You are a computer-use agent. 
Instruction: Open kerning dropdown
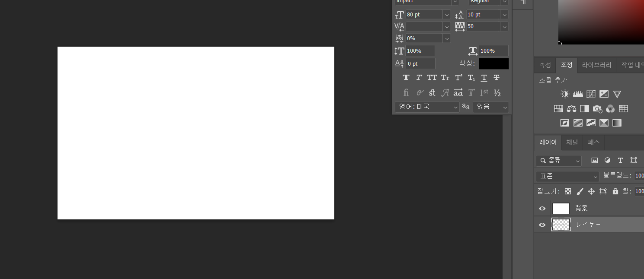tap(446, 26)
